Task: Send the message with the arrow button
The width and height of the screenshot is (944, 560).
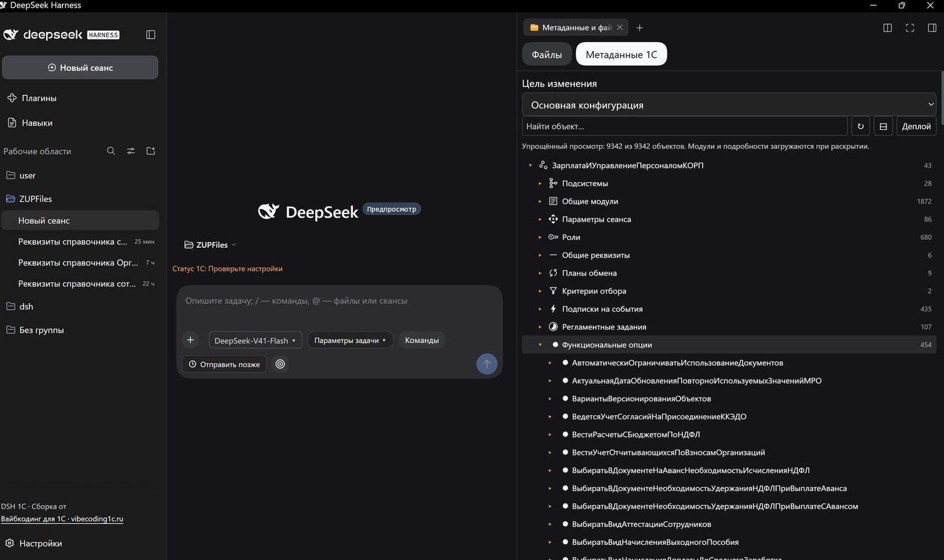Action: point(487,363)
